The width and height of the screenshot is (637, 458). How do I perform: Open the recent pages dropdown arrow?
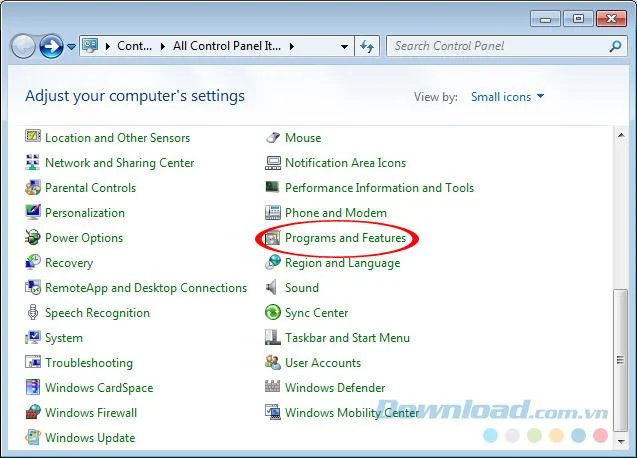tap(71, 47)
